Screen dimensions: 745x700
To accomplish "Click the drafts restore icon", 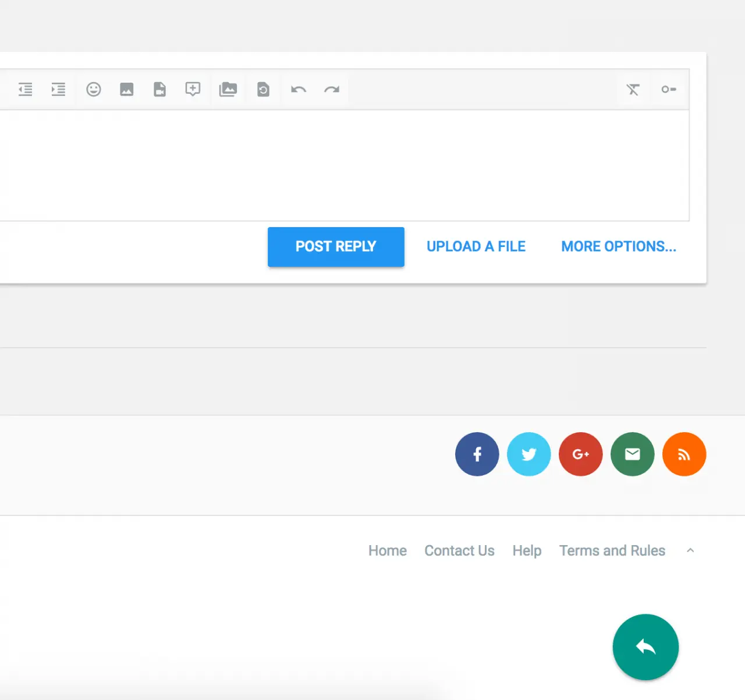I will click(263, 89).
